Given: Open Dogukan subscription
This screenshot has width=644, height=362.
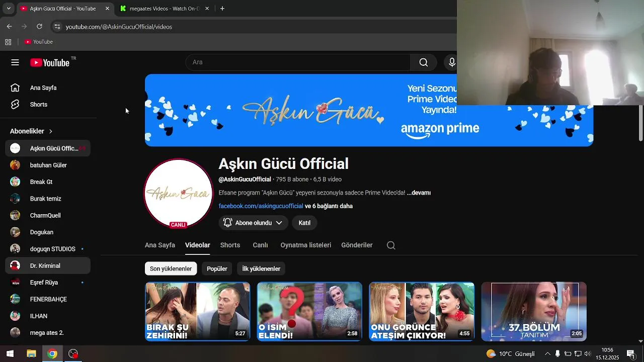Looking at the screenshot, I should (x=48, y=232).
